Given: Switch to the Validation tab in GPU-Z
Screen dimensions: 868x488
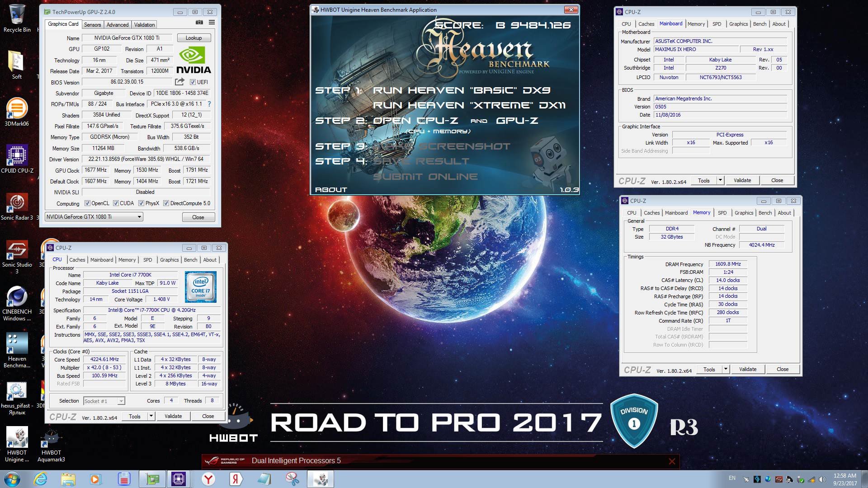Looking at the screenshot, I should tap(144, 25).
